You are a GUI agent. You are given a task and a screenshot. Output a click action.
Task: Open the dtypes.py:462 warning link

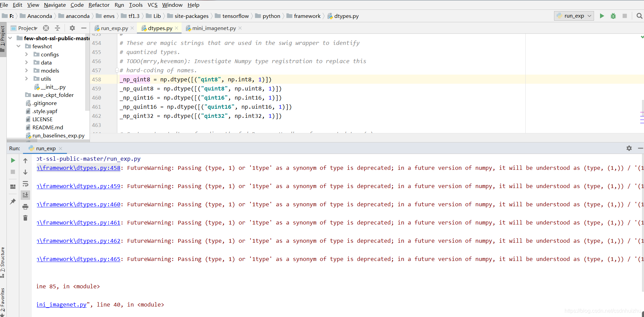coord(78,241)
